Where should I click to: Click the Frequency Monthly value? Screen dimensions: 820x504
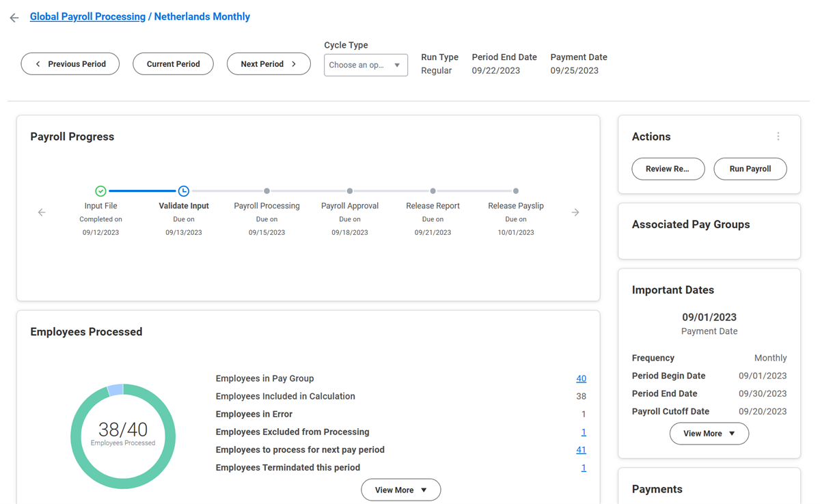coord(770,358)
